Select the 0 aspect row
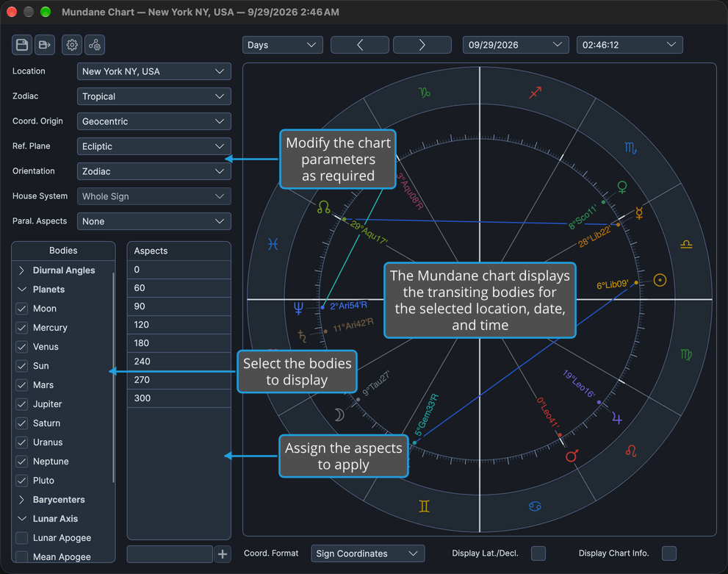The height and width of the screenshot is (574, 728). pyautogui.click(x=179, y=270)
